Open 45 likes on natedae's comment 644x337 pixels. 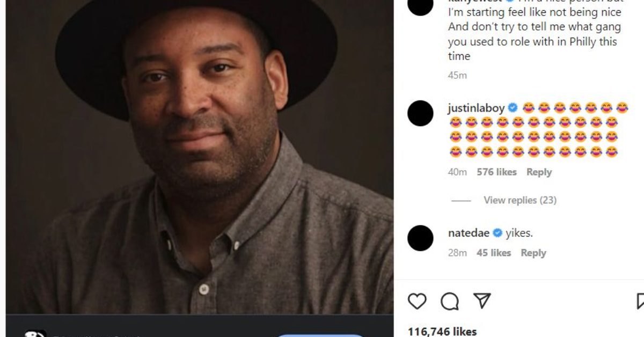pyautogui.click(x=493, y=252)
